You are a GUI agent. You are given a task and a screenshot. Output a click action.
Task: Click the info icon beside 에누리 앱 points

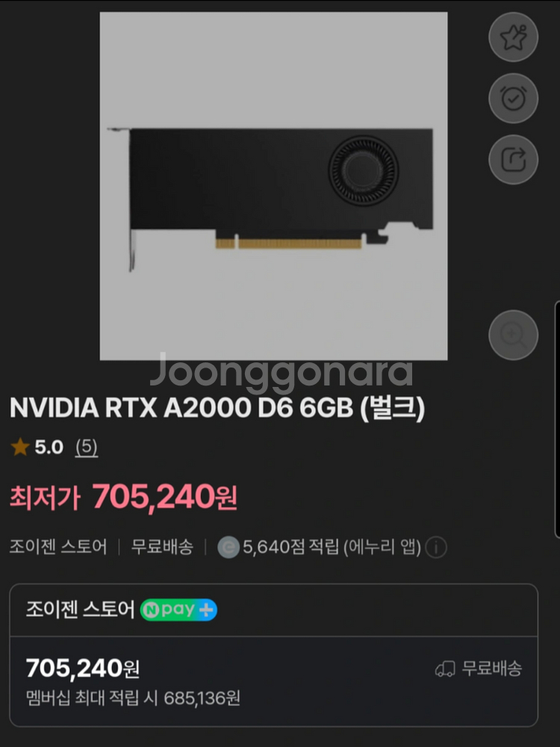[436, 548]
